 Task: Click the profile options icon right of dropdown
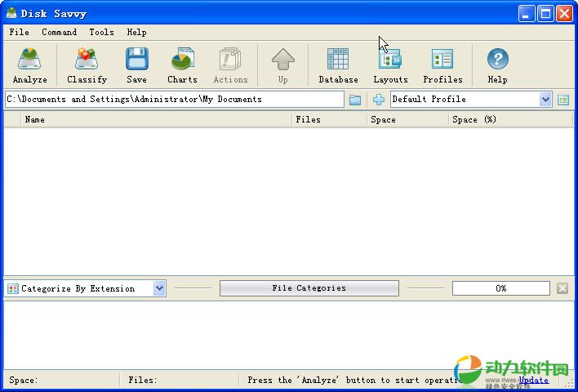coord(563,100)
